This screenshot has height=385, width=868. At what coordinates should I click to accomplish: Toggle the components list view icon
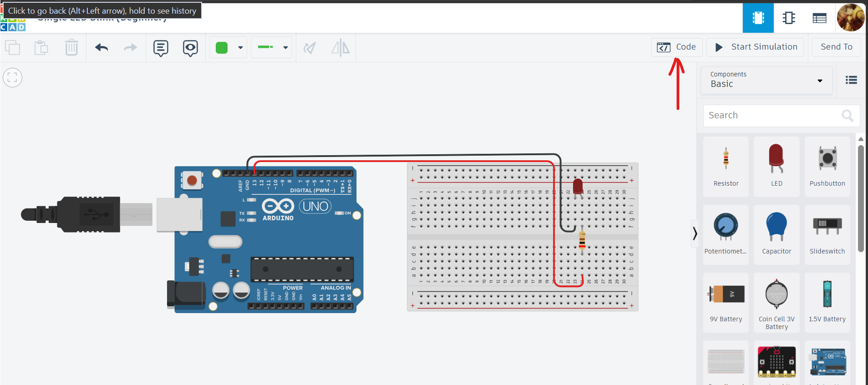(851, 80)
